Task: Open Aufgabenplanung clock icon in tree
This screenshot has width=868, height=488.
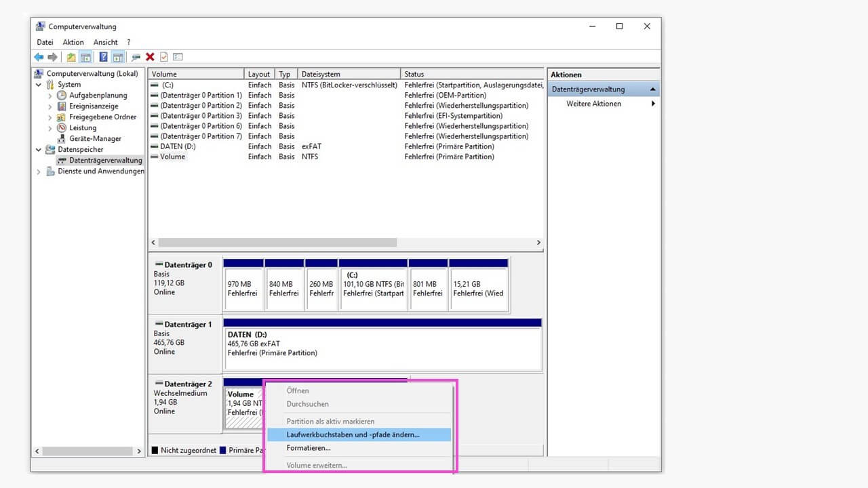Action: pyautogui.click(x=62, y=96)
